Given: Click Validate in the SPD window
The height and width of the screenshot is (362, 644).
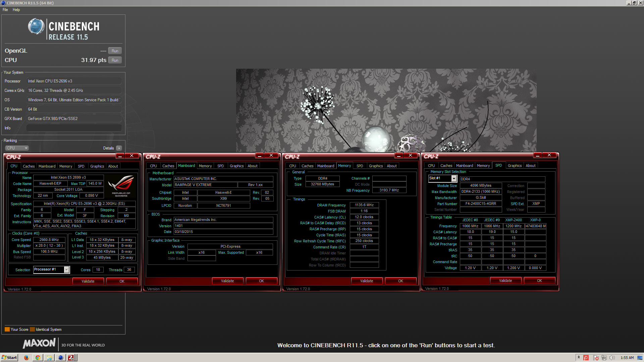Looking at the screenshot, I should 505,281.
